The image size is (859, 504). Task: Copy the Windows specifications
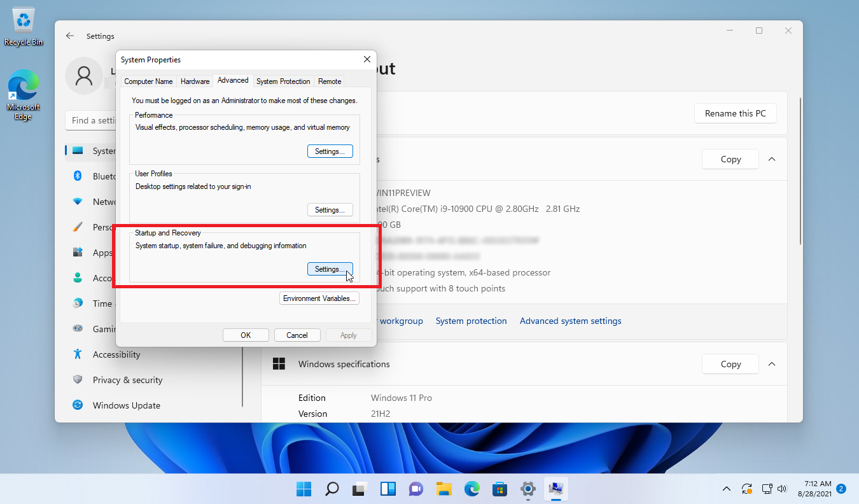pyautogui.click(x=730, y=364)
